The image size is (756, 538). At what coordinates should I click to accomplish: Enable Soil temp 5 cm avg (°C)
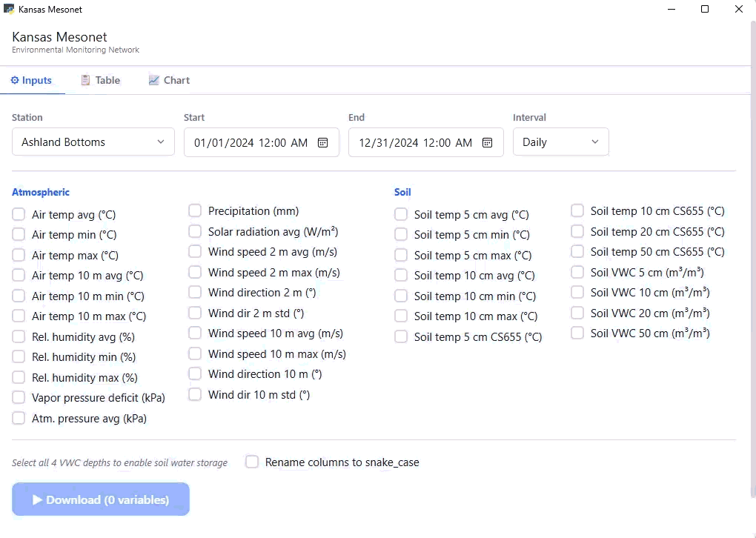401,214
